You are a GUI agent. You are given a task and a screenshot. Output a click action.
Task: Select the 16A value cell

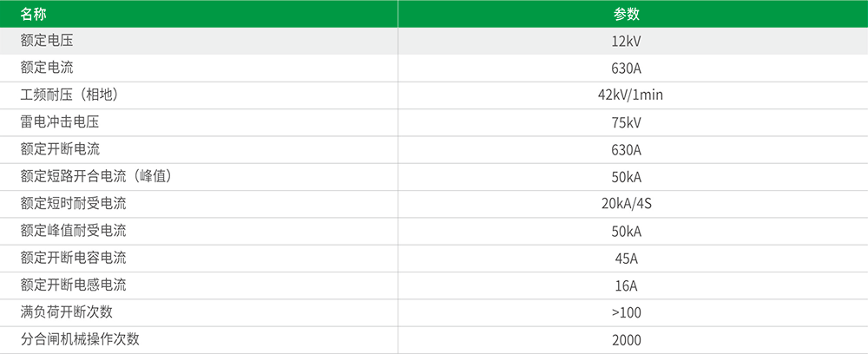point(626,285)
